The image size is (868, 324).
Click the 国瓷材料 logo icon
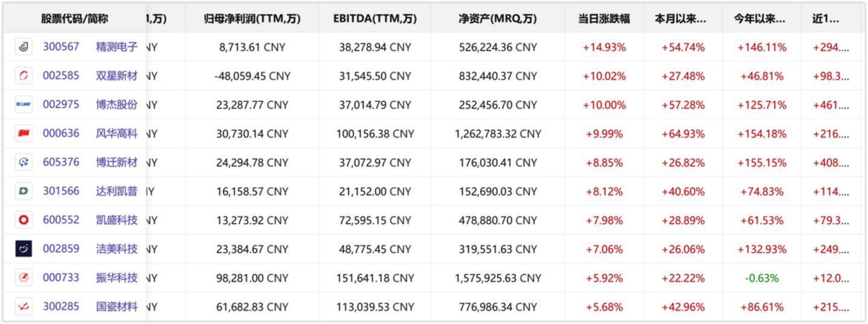[24, 307]
